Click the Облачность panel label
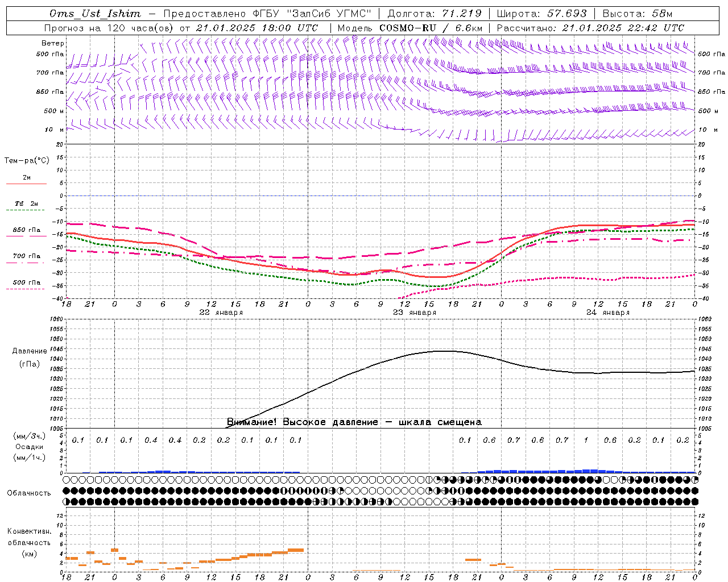This screenshot has width=728, height=582. (29, 493)
